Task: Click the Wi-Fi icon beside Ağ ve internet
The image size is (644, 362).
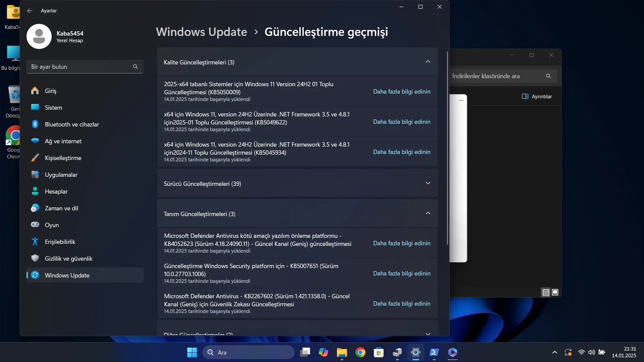Action: pos(35,141)
